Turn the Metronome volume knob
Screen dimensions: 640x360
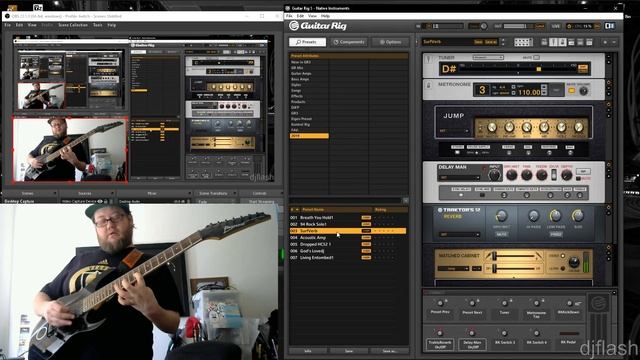tap(584, 91)
